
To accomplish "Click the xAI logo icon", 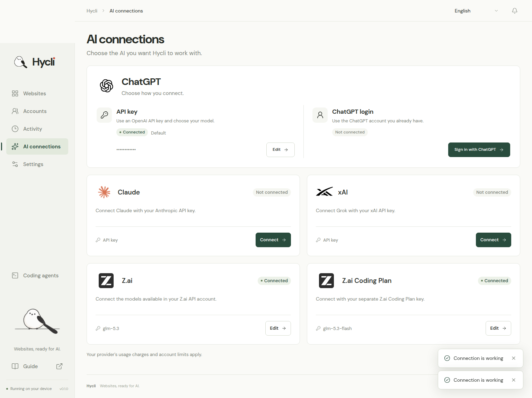I will click(x=324, y=192).
